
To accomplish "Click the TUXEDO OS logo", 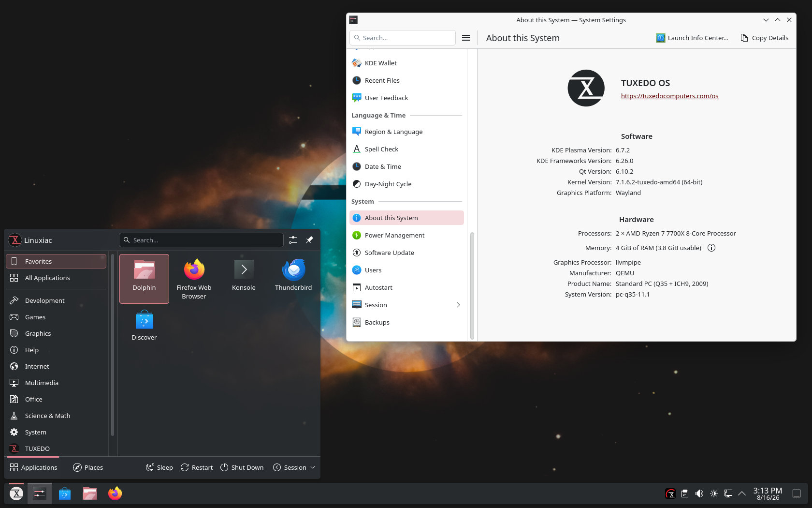I will 586,88.
